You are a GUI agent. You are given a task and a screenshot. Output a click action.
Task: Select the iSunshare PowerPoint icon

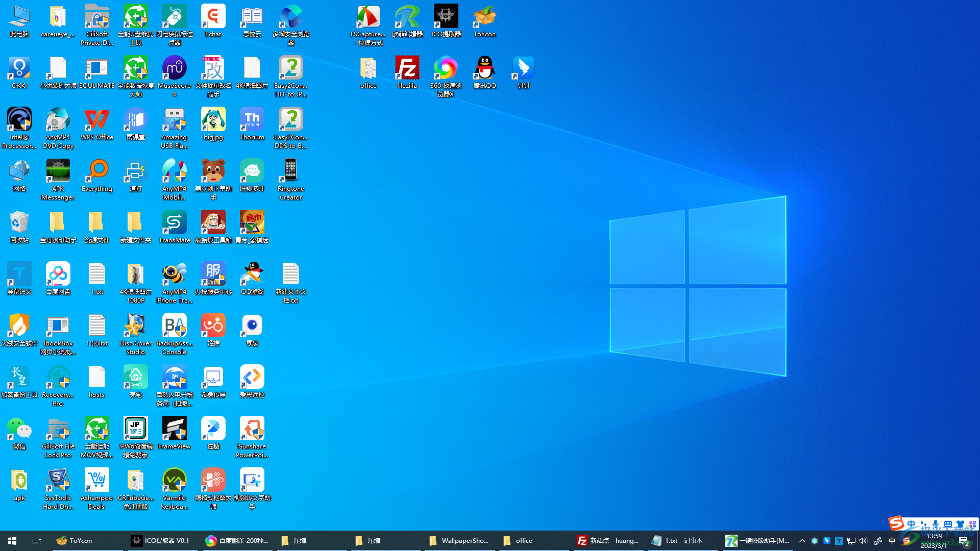click(x=252, y=437)
